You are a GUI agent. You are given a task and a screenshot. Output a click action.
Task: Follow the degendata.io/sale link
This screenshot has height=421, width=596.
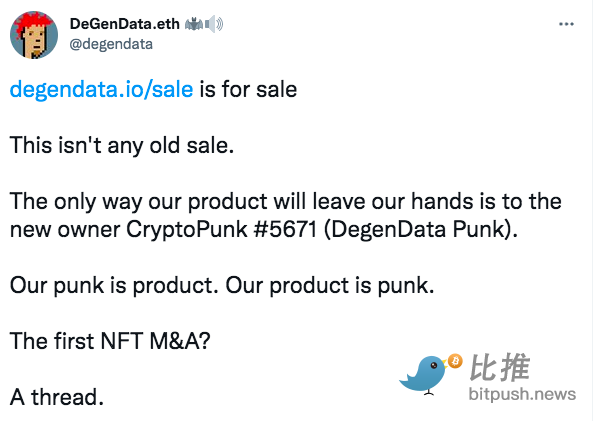pos(101,90)
